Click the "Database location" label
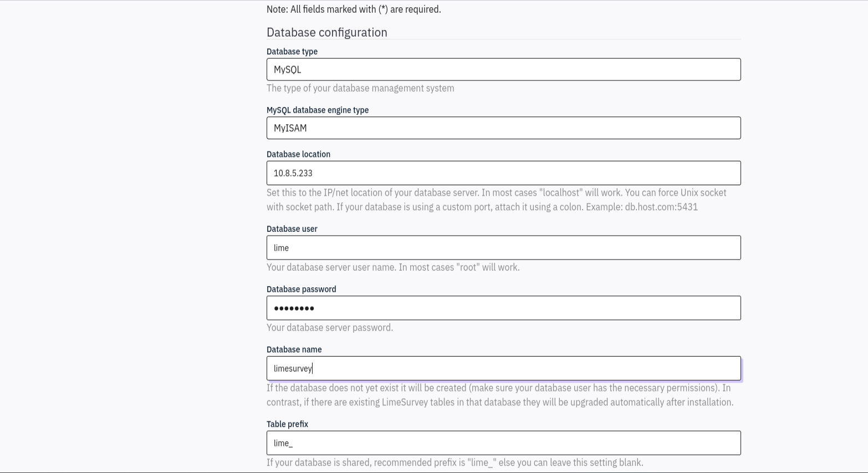868x473 pixels. pos(298,154)
